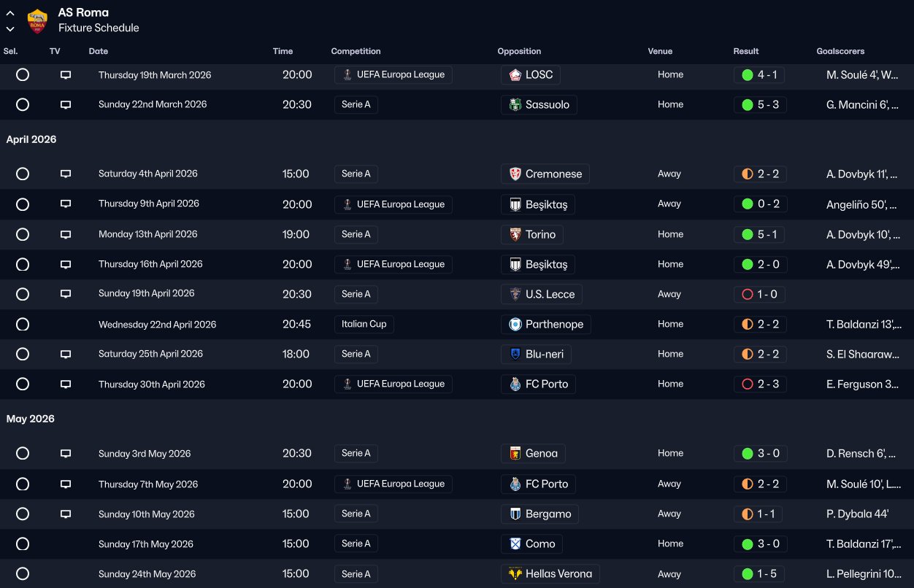Click the down chevron beside Fixture Schedule

10,28
